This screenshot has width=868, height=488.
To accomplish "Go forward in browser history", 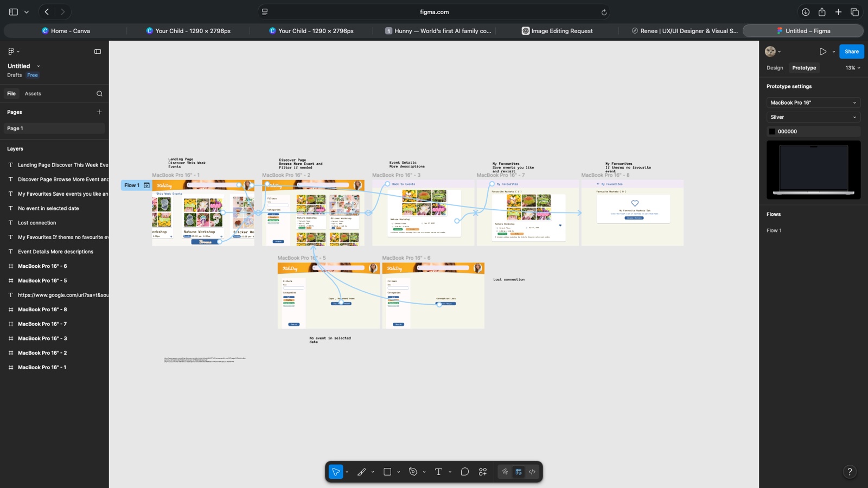I will pyautogui.click(x=62, y=12).
